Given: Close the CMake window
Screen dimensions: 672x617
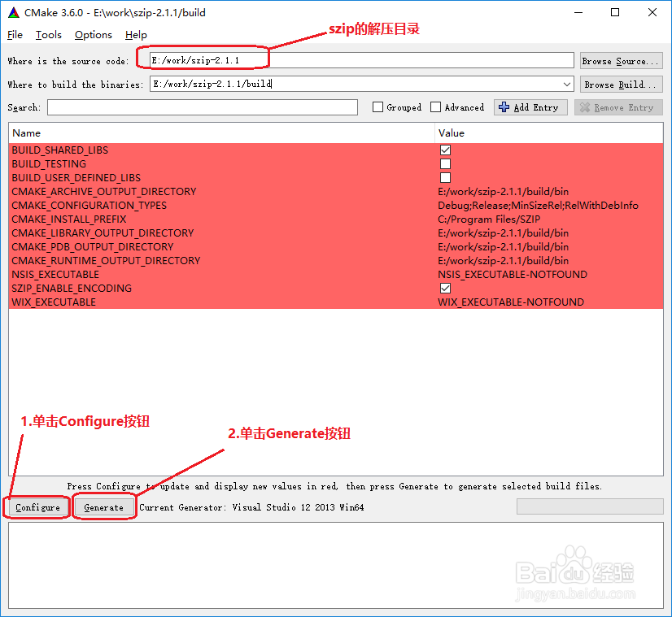Looking at the screenshot, I should pyautogui.click(x=652, y=12).
